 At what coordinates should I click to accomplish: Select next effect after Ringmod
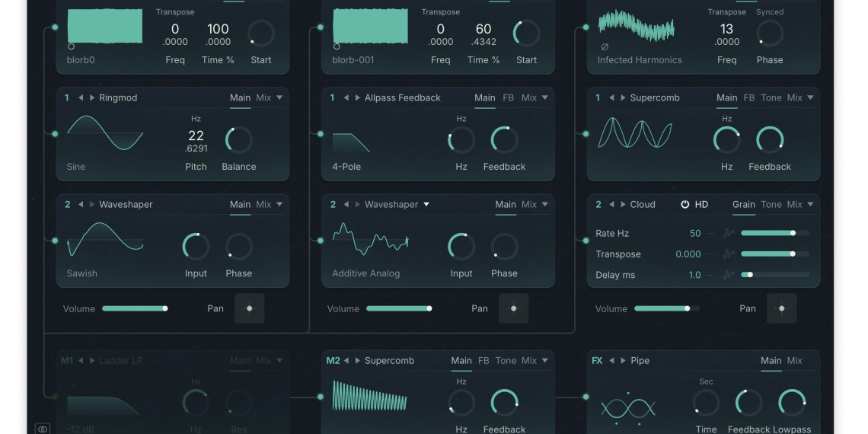[93, 97]
